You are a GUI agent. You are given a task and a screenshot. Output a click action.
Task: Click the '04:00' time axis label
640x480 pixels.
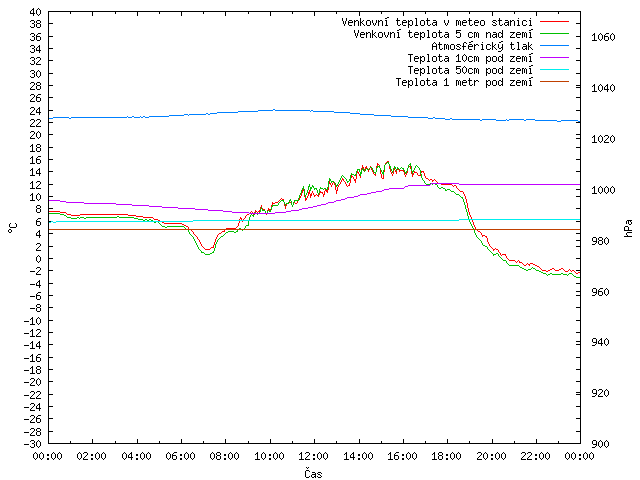[136, 456]
